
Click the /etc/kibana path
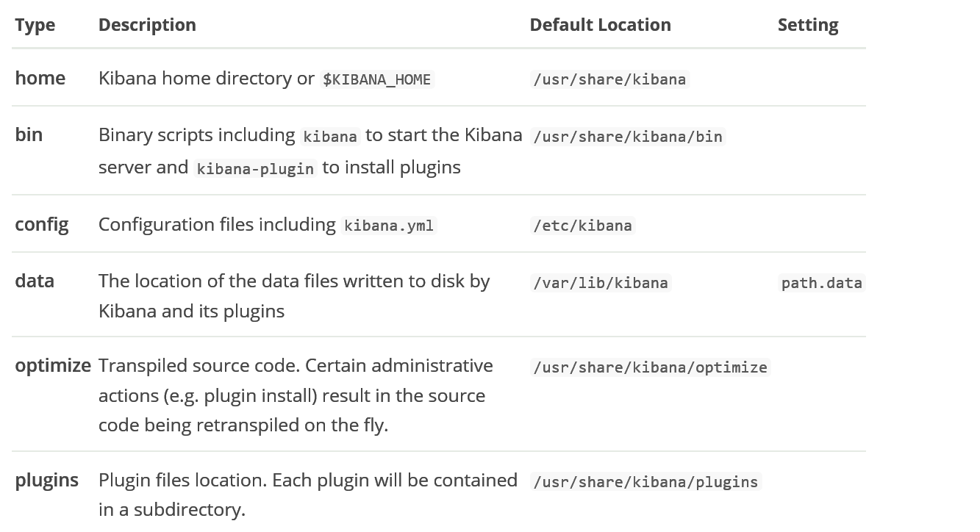(x=582, y=226)
